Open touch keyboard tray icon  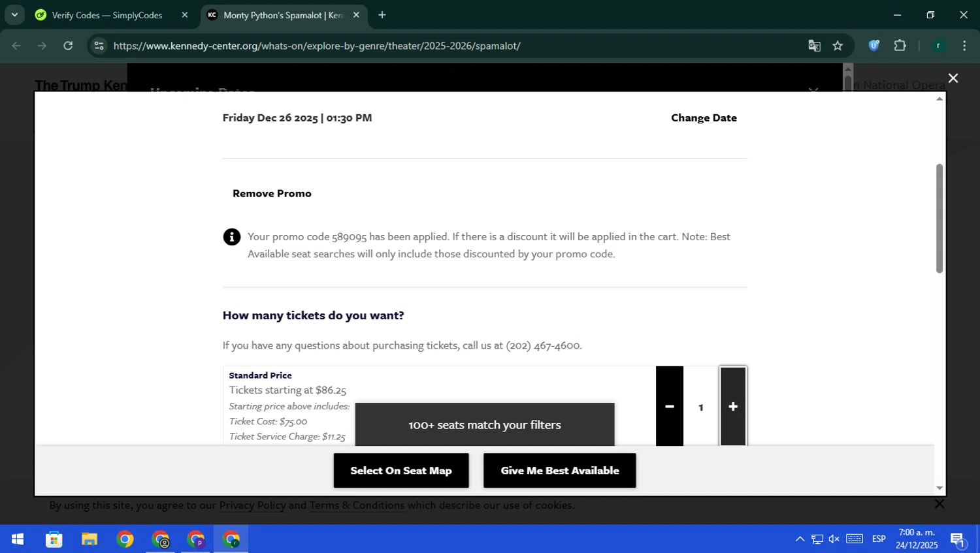tap(855, 539)
